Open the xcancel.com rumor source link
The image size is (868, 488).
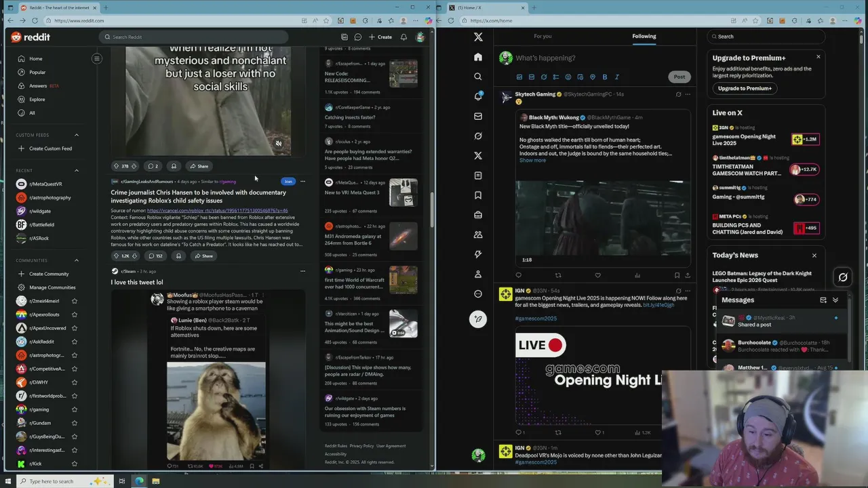coord(217,211)
